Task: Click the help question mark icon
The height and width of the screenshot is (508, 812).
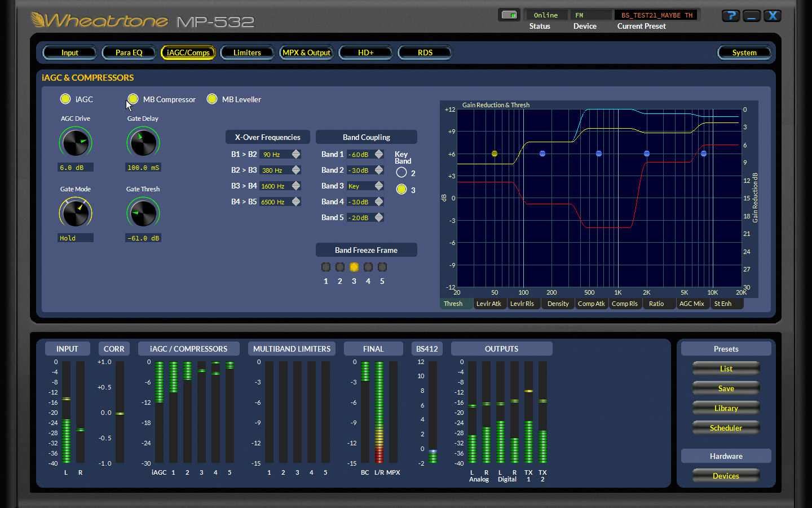Action: (730, 16)
